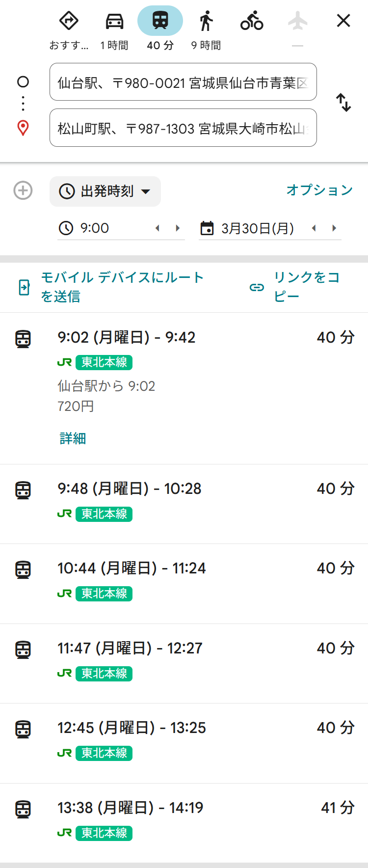Select the transit mode tab showing 40 分
This screenshot has height=868, width=368.
pyautogui.click(x=160, y=22)
